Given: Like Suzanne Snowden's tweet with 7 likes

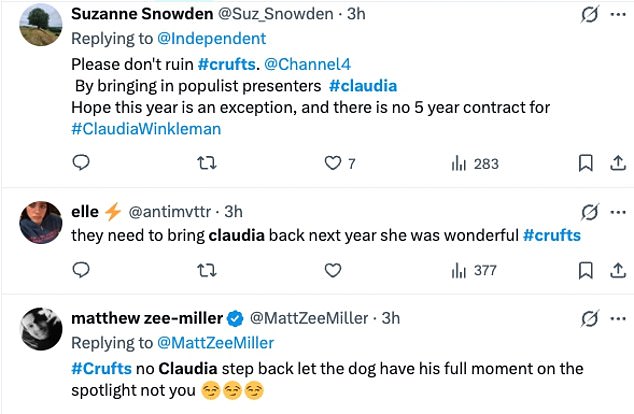Looking at the screenshot, I should 333,163.
